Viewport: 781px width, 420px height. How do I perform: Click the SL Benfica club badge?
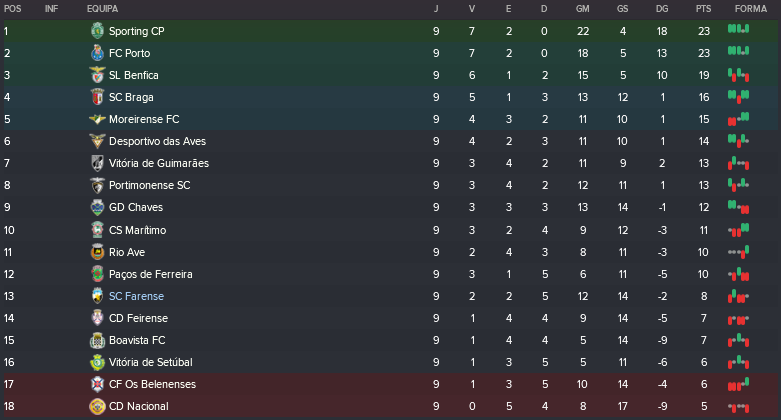coord(97,75)
